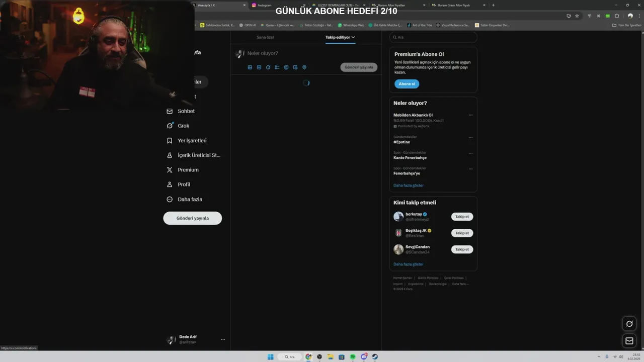
Task: Switch to Sana özel tab
Action: (x=265, y=37)
